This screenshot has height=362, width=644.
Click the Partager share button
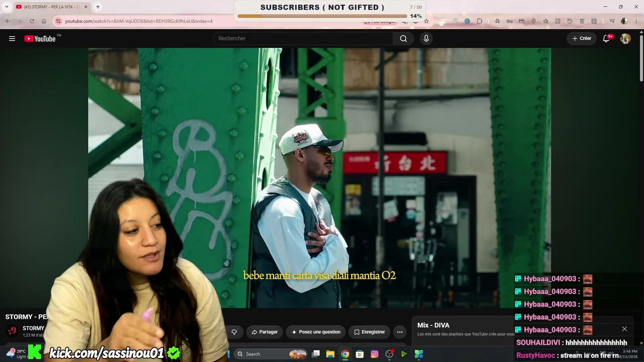pos(265,332)
